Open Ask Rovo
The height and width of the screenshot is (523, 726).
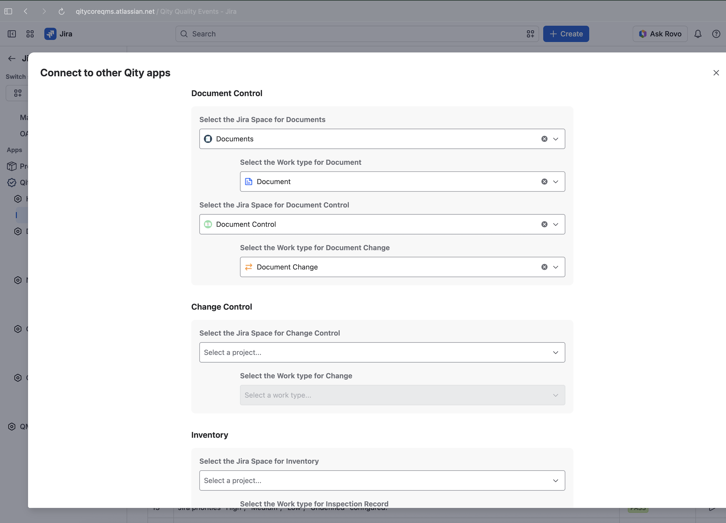coord(660,34)
